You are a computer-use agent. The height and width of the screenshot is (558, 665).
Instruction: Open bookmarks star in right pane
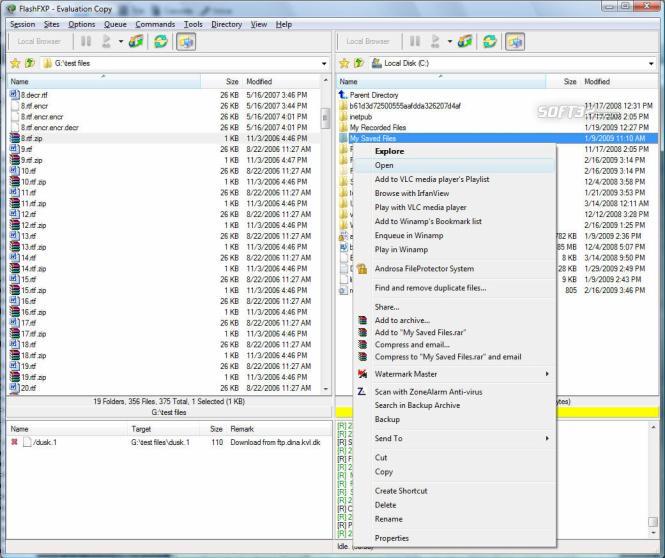tap(344, 64)
